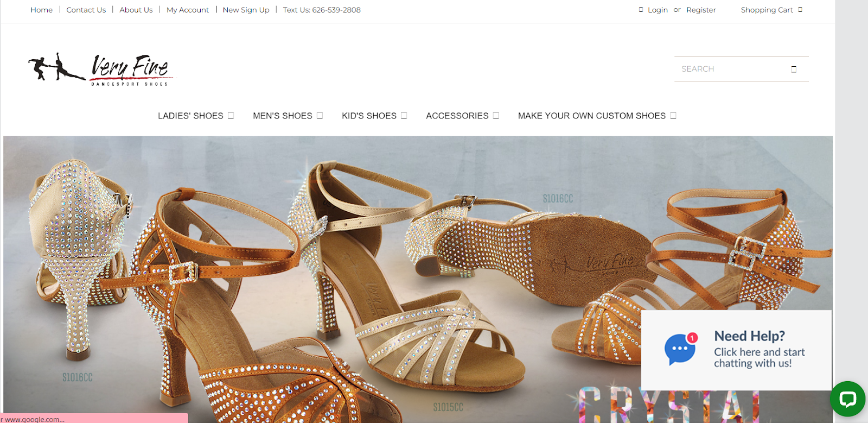Open the Accessories menu
The image size is (868, 423).
point(457,116)
